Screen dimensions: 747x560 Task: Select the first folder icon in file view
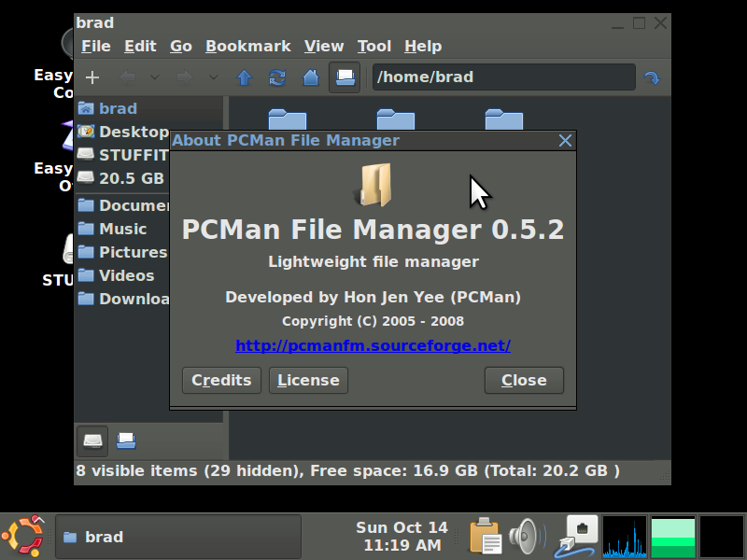point(288,119)
